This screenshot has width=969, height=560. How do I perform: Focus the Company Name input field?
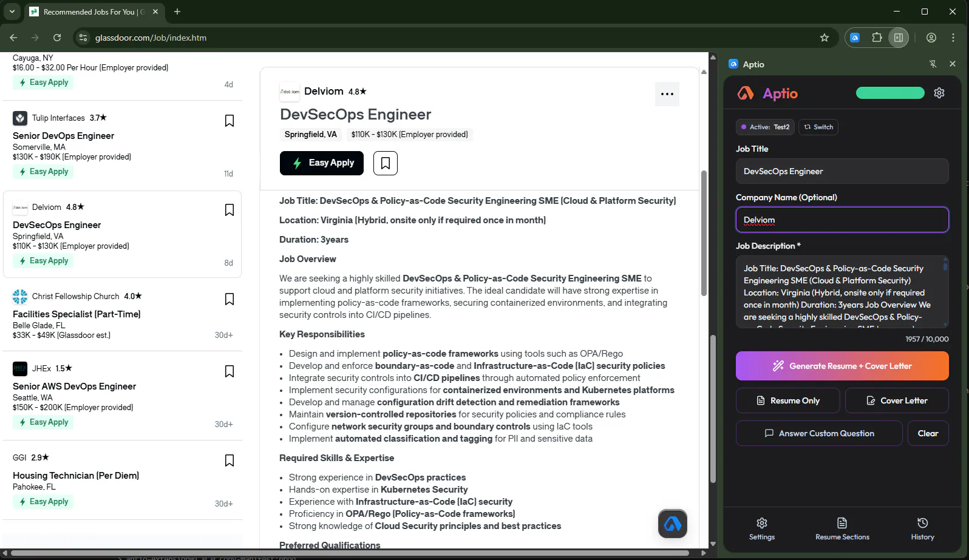point(842,220)
